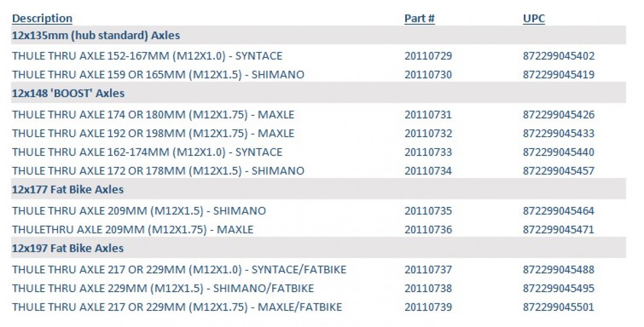Click UPC 872299045457

click(x=559, y=171)
